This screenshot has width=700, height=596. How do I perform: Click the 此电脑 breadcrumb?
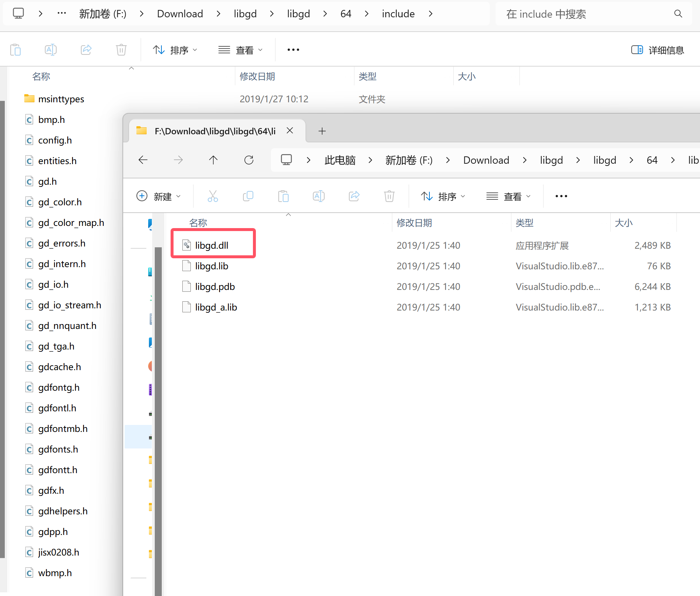pos(340,160)
